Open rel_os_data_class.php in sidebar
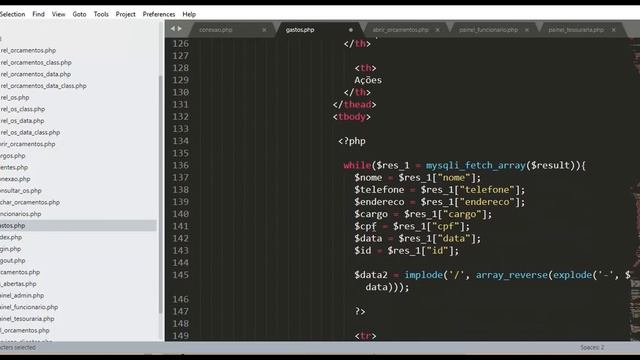This screenshot has height=360, width=640. (x=30, y=132)
